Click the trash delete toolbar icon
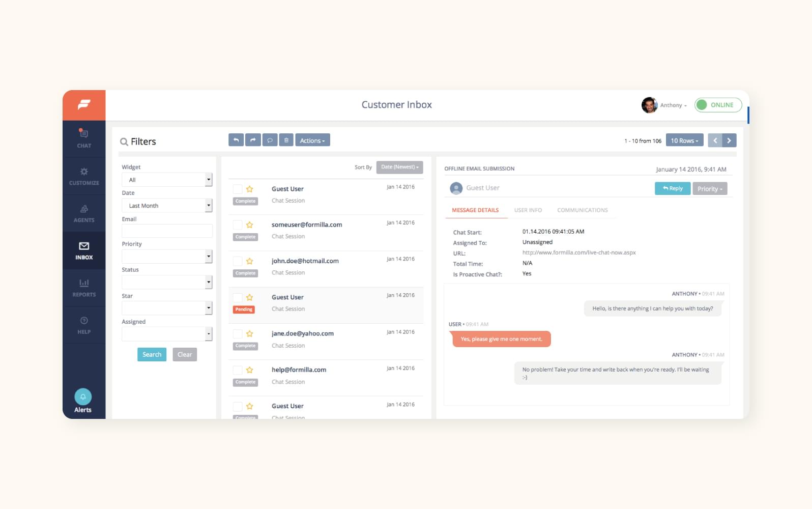Viewport: 812px width, 509px height. coord(286,140)
